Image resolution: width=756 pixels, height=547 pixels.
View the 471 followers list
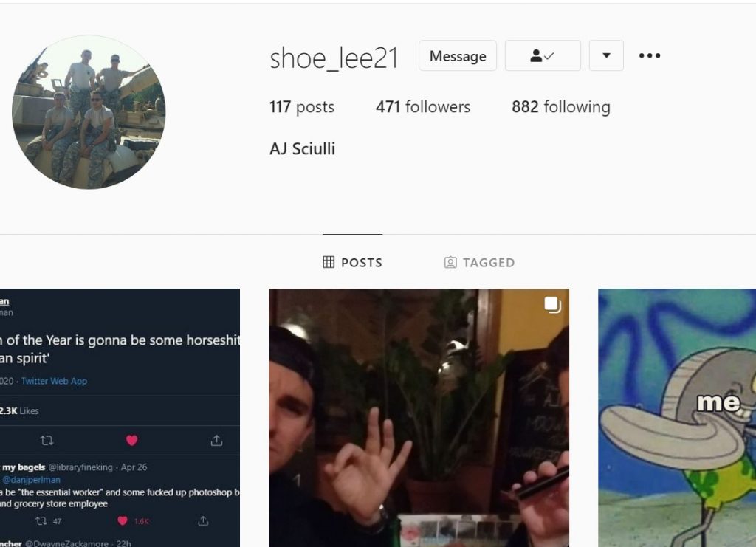423,106
